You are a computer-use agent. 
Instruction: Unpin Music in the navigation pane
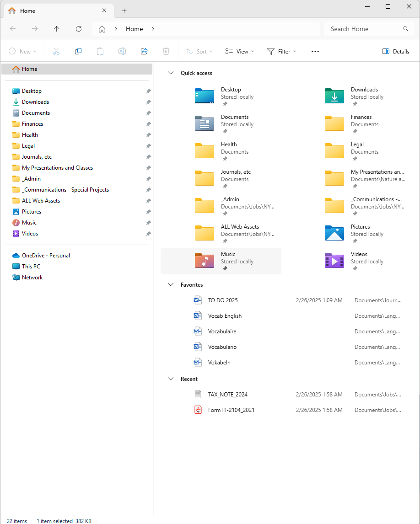[x=149, y=223]
